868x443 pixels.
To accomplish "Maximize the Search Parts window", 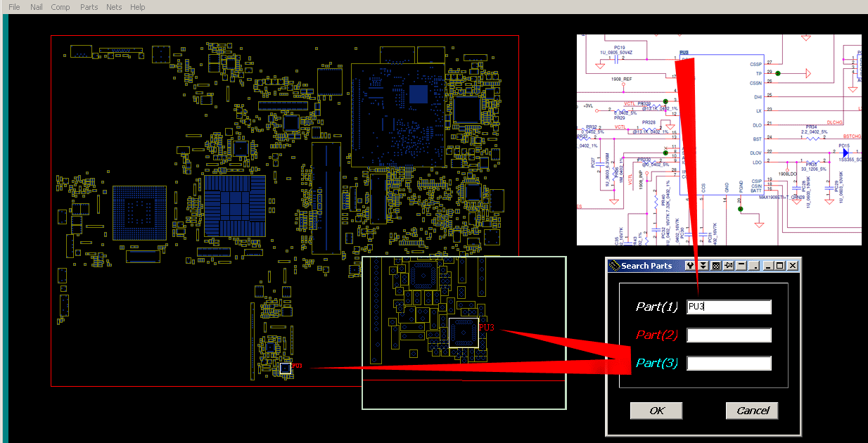I will coord(779,266).
